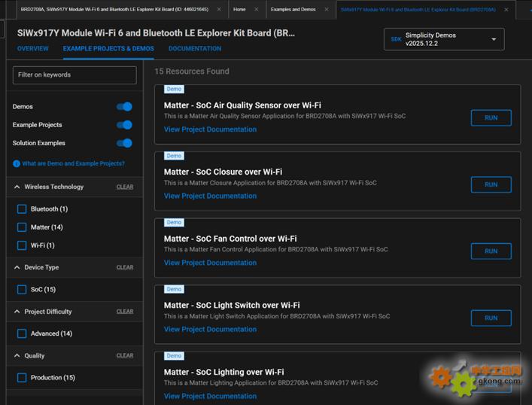Run the SoC Closure over Wi-Fi demo
The width and height of the screenshot is (532, 405).
click(x=491, y=184)
